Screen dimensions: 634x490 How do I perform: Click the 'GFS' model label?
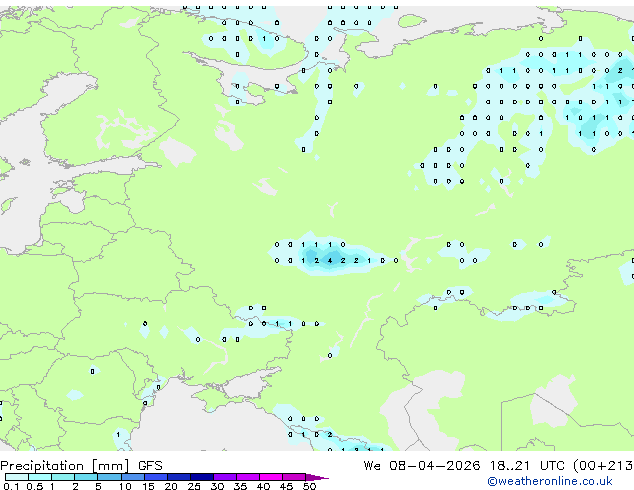coord(150,466)
